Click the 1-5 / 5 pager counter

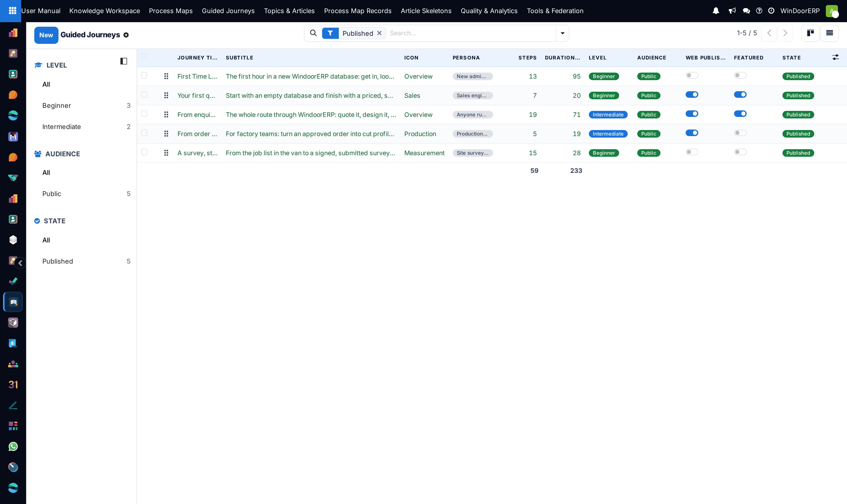tap(747, 33)
